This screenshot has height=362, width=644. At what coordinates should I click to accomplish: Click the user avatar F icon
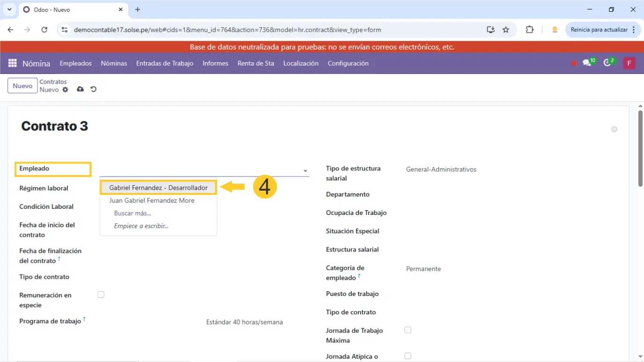pyautogui.click(x=629, y=63)
